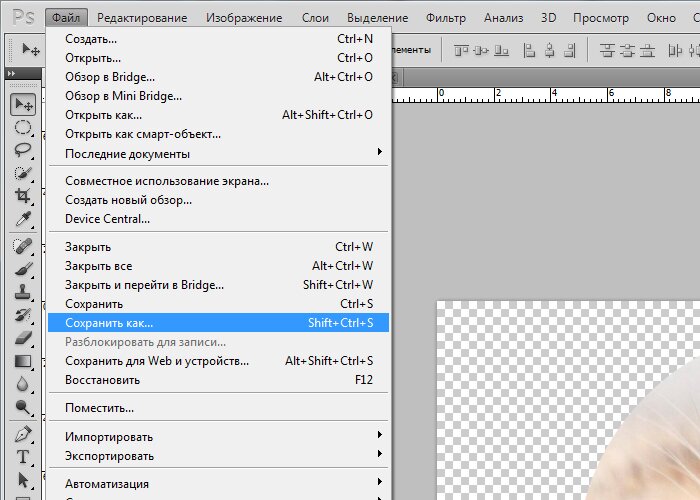Click the Distribute top edges icon
The height and width of the screenshot is (500, 700).
click(607, 51)
